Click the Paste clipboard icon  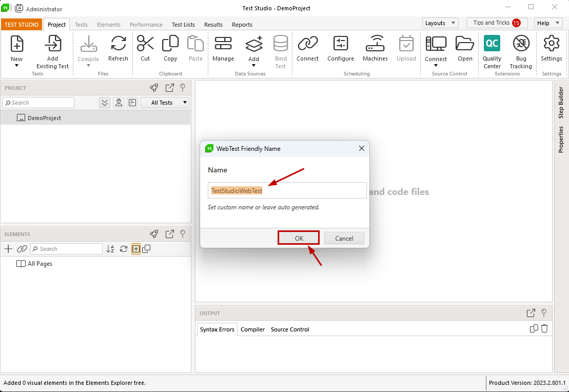point(195,44)
